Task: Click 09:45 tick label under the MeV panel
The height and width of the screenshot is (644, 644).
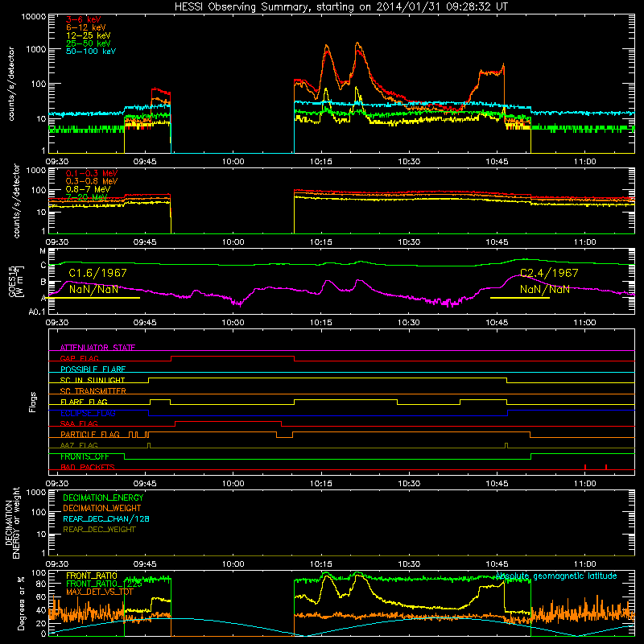Action: pos(145,242)
